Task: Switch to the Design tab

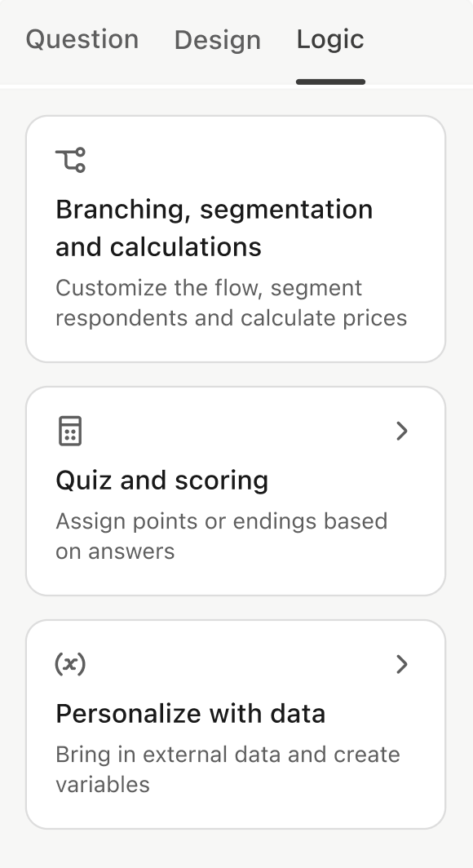Action: coord(218,40)
